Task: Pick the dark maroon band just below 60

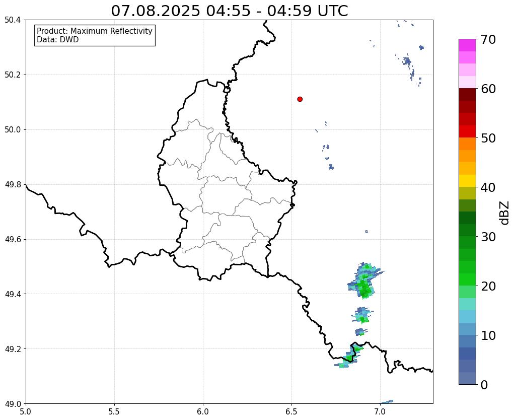Action: coord(467,95)
